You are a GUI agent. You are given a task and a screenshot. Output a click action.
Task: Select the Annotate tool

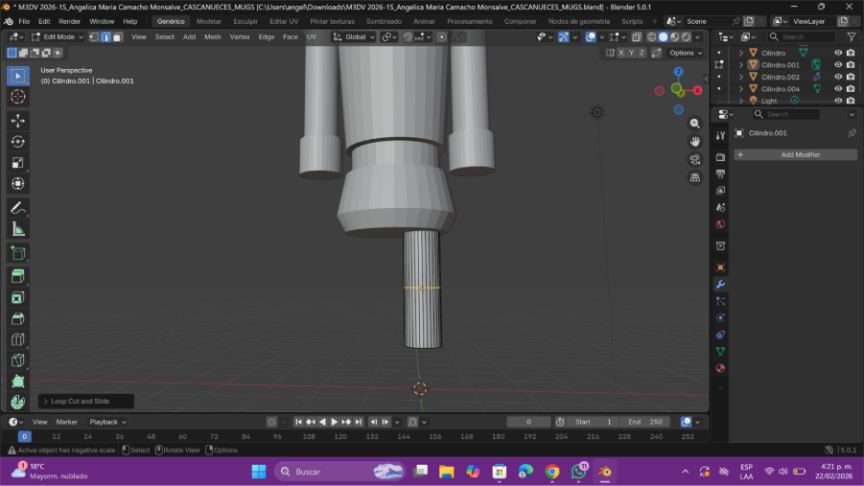pos(18,207)
